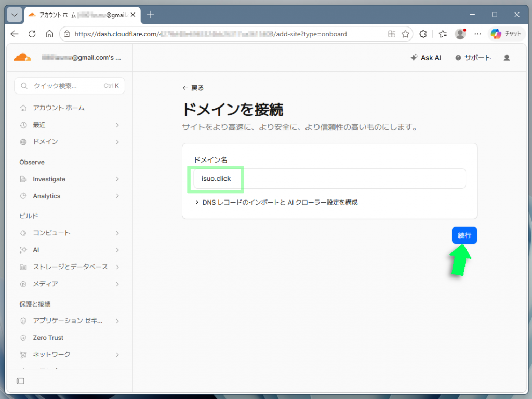Screen dimensions: 532x399
Task: Collapse the sidebar panel toggle icon
Action: (x=20, y=381)
